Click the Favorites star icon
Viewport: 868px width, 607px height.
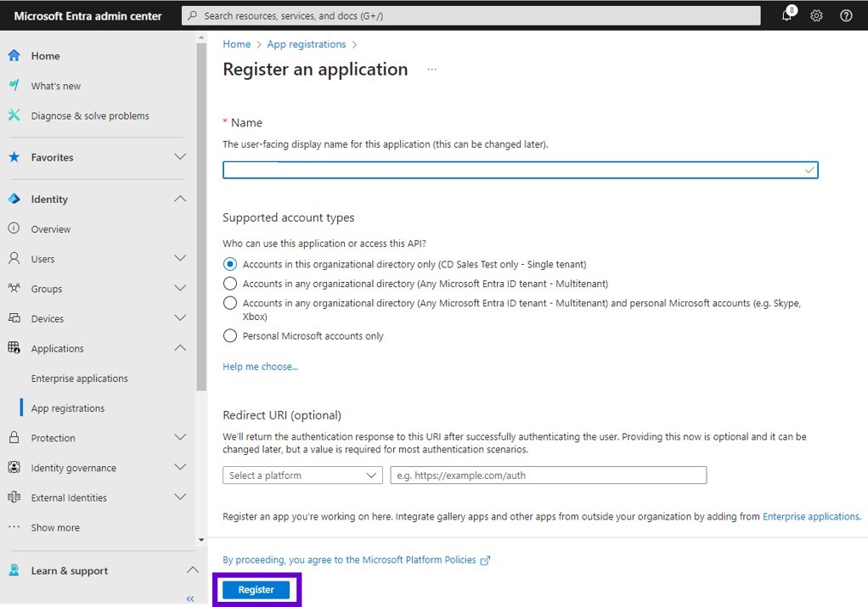coord(14,157)
